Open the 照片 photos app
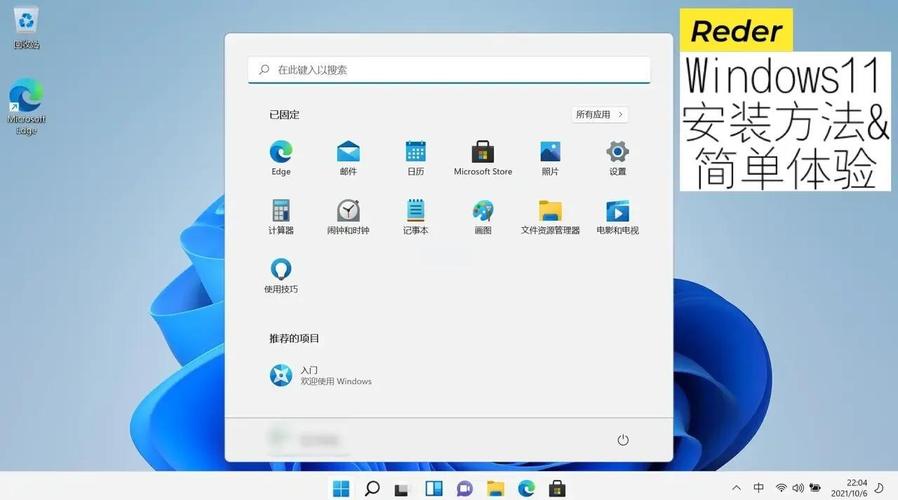Screen dimensions: 898x500 coord(550,158)
